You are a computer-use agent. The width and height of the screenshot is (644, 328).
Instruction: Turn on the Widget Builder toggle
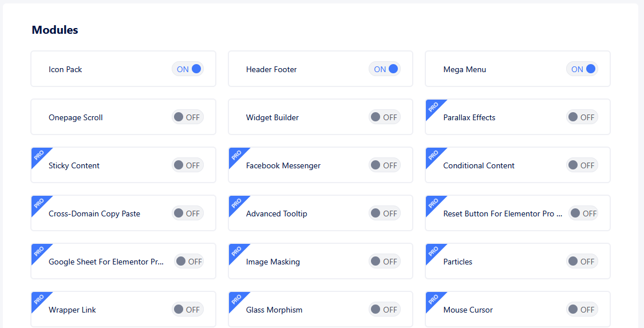tap(385, 117)
